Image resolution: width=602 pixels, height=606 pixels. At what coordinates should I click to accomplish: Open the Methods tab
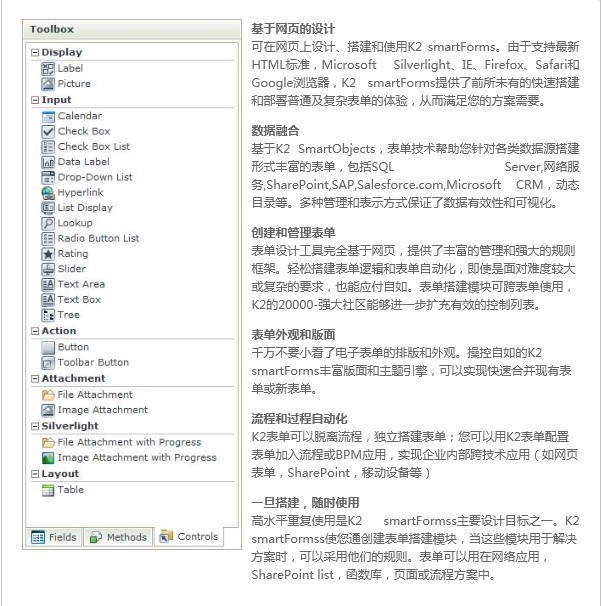[x=118, y=537]
